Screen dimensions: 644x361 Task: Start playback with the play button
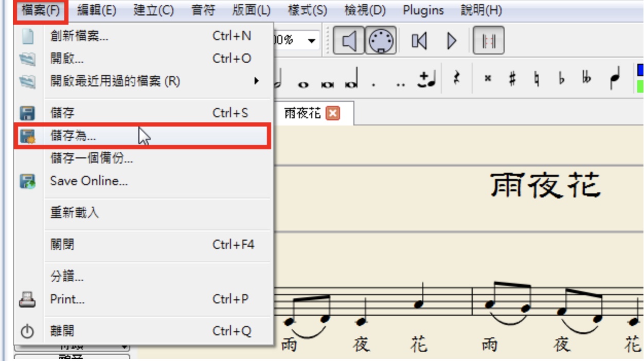452,41
